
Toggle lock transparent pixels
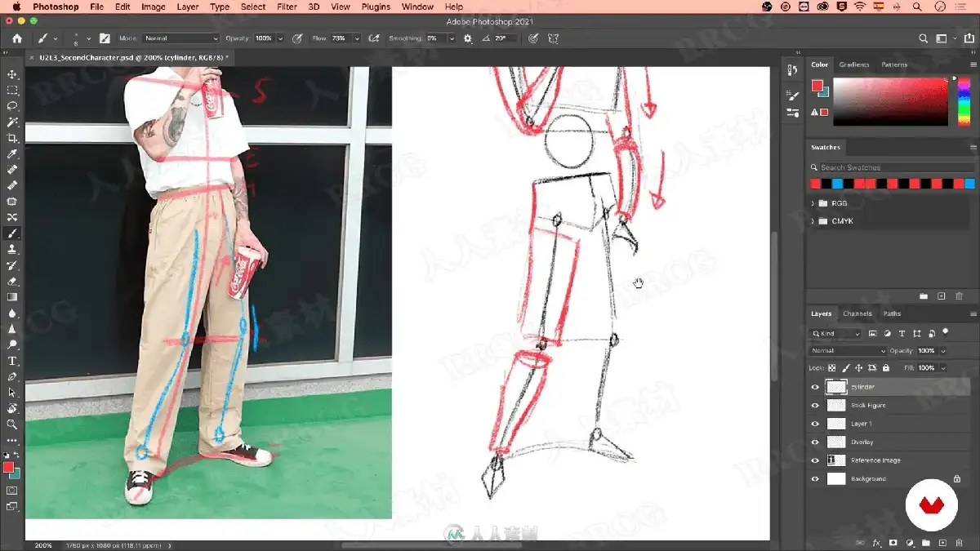(832, 369)
